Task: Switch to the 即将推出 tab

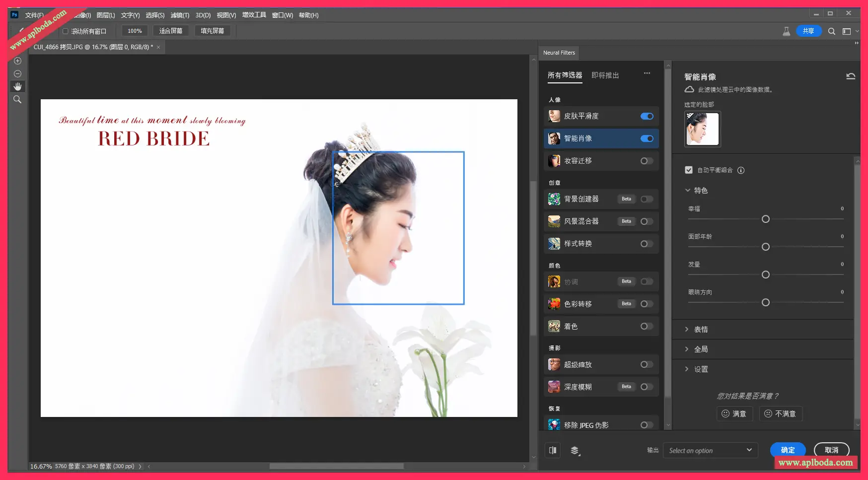Action: 605,75
